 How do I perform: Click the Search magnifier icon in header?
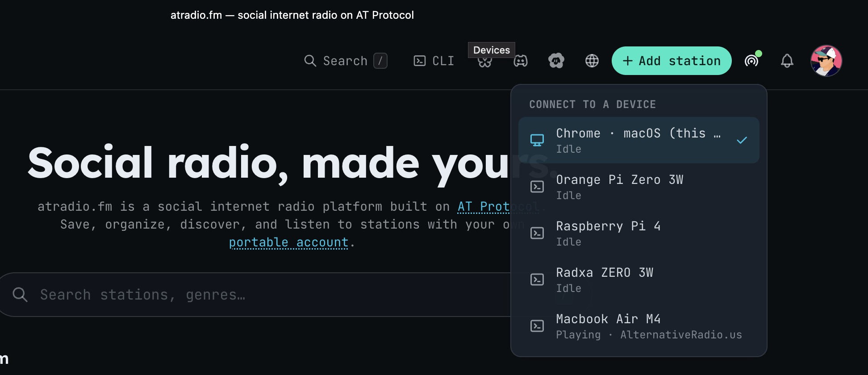pyautogui.click(x=310, y=61)
